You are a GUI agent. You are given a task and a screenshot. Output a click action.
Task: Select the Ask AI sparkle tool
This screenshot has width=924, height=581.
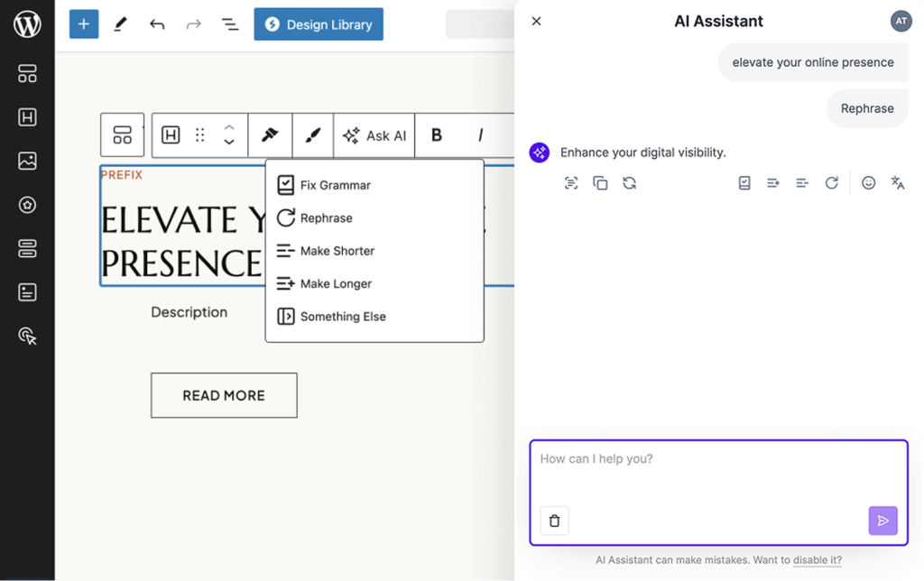tap(374, 135)
